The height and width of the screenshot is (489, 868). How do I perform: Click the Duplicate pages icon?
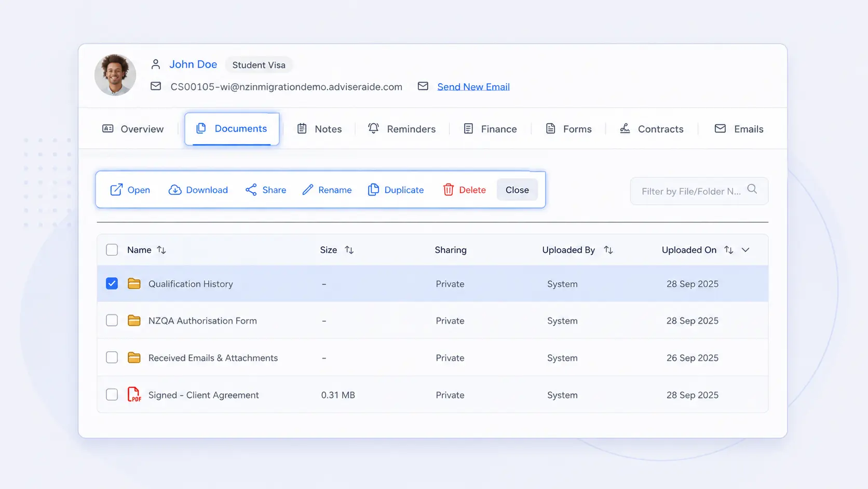373,190
